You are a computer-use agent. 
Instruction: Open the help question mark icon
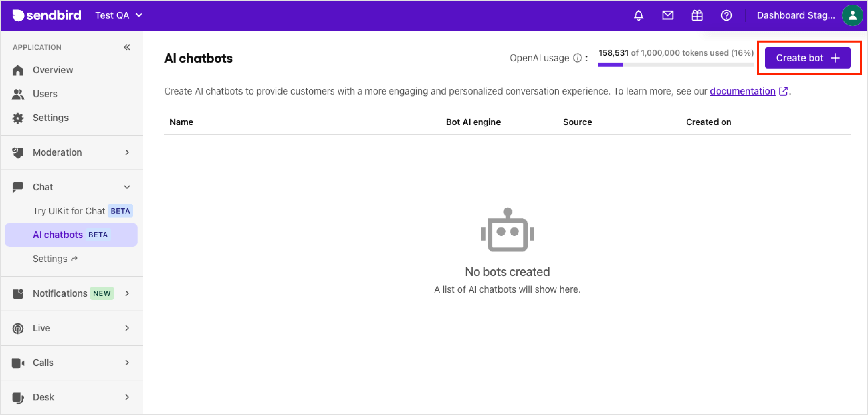coord(726,15)
